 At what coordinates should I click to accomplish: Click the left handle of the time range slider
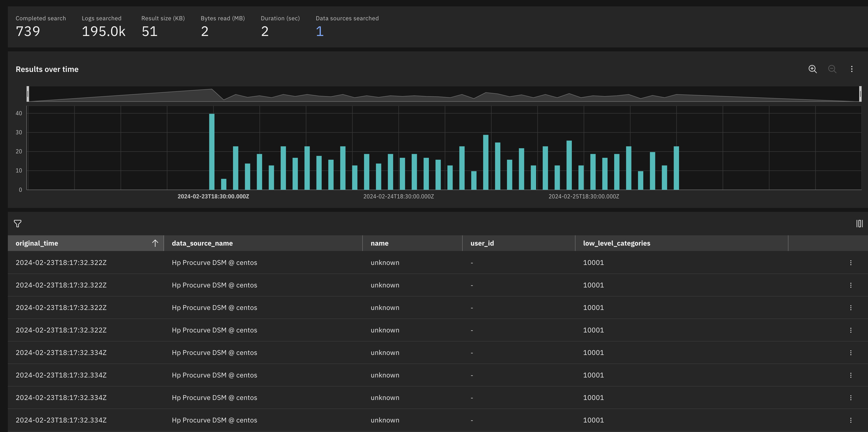point(28,94)
